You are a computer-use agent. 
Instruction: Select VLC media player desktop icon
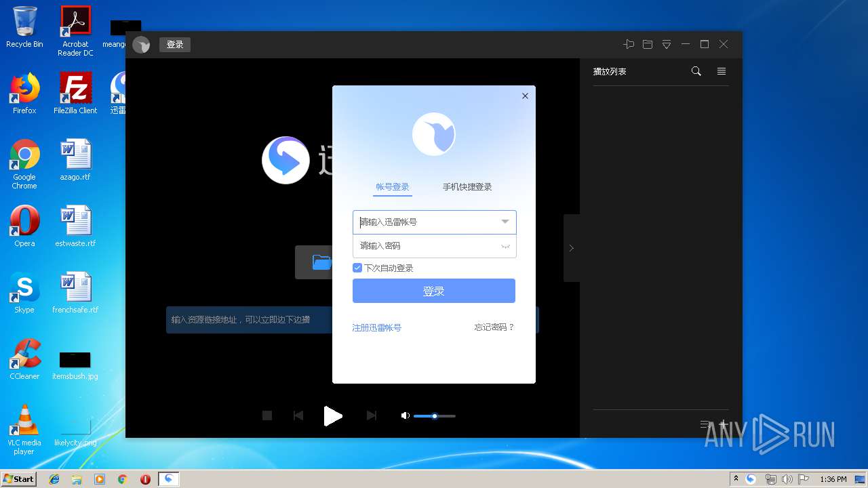pyautogui.click(x=24, y=430)
